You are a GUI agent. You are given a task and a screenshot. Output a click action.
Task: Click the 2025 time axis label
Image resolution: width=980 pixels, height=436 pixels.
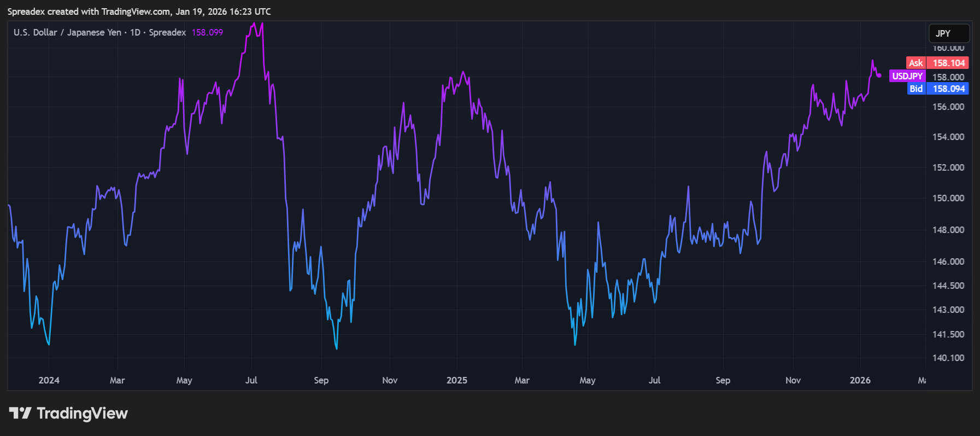pyautogui.click(x=457, y=380)
